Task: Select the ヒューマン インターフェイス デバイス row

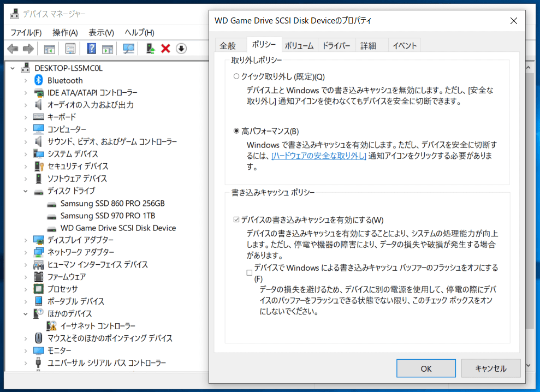Action: point(97,265)
